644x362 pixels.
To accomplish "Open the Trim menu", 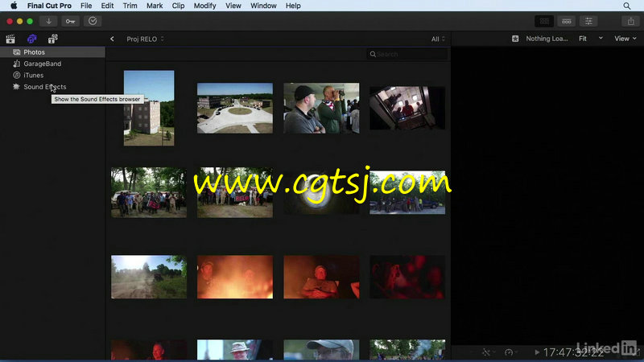I will point(130,6).
